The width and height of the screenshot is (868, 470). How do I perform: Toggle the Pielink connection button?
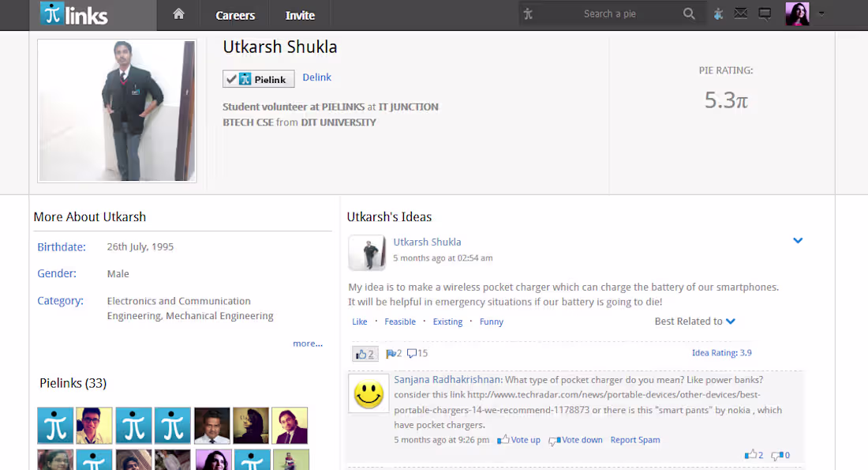(x=258, y=78)
